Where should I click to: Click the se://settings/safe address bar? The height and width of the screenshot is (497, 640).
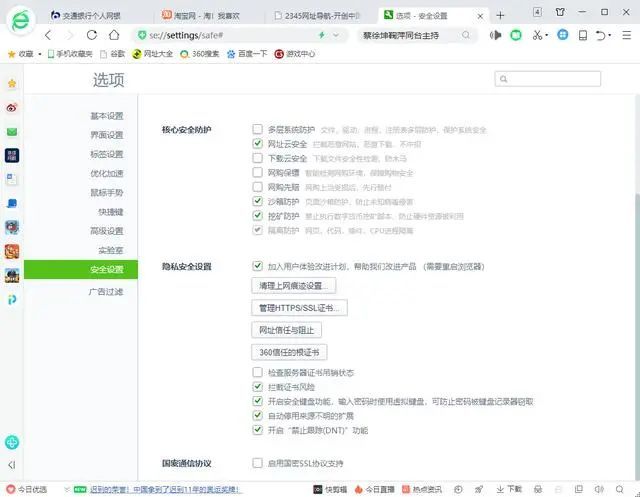coord(241,36)
